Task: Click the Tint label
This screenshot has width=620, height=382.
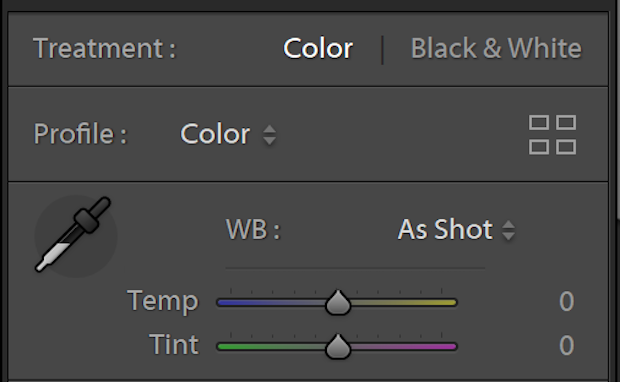Action: [x=174, y=345]
